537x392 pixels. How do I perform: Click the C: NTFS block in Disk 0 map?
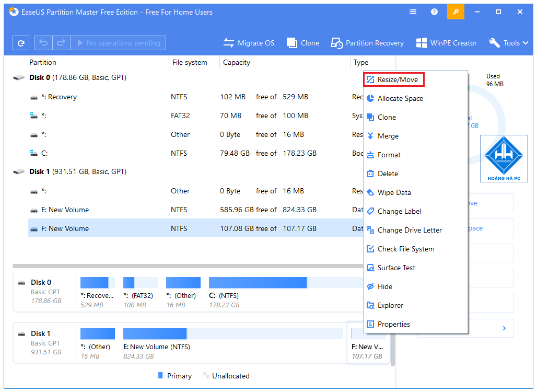tap(258, 282)
